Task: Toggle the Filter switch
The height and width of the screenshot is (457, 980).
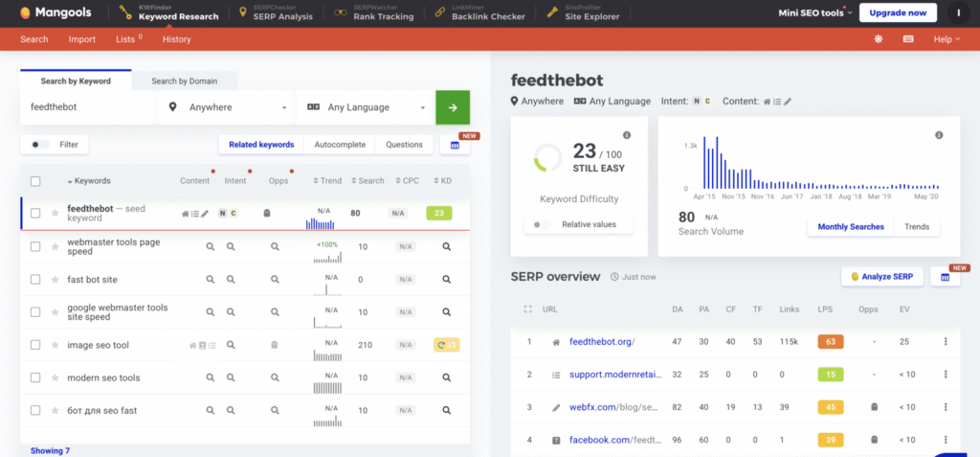Action: 40,145
